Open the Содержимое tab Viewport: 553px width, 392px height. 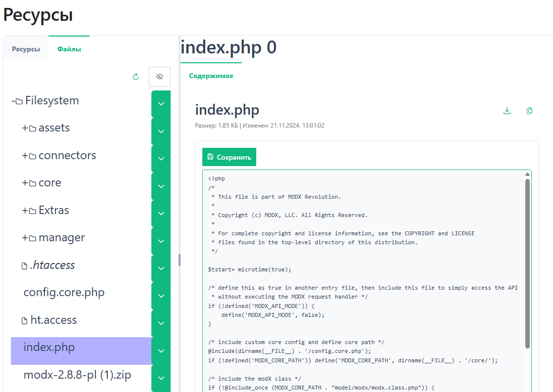[x=211, y=76]
